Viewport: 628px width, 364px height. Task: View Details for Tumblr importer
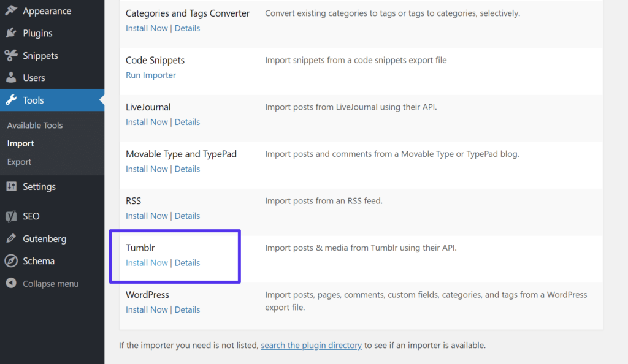(x=187, y=263)
